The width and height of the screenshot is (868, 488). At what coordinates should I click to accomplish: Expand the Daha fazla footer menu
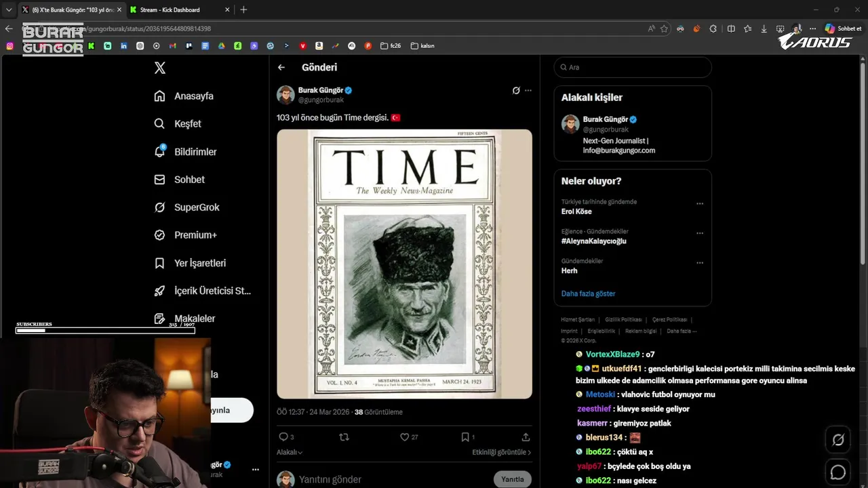tap(682, 331)
